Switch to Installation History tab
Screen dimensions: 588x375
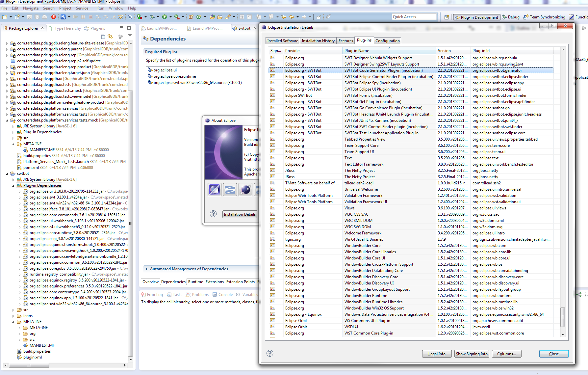318,41
